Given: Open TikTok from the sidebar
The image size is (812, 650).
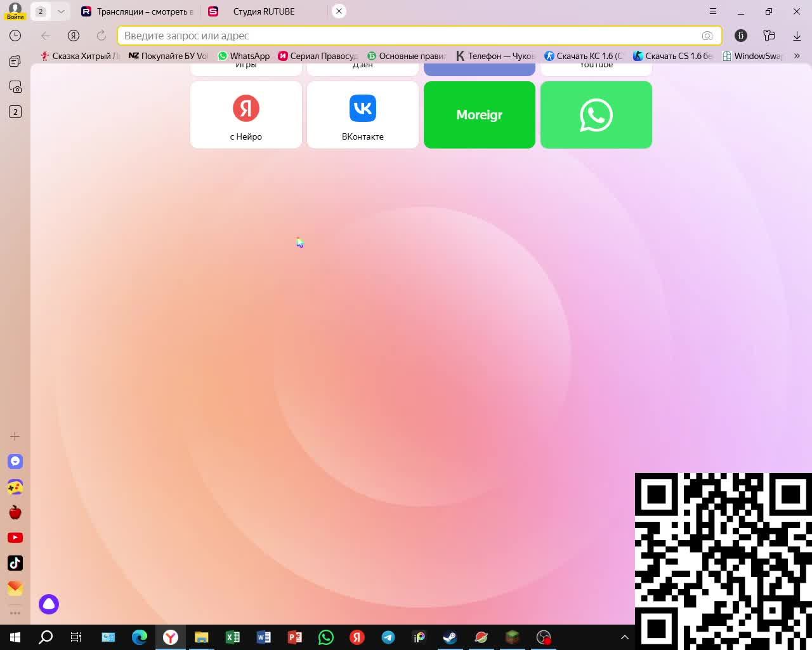Looking at the screenshot, I should pos(15,563).
